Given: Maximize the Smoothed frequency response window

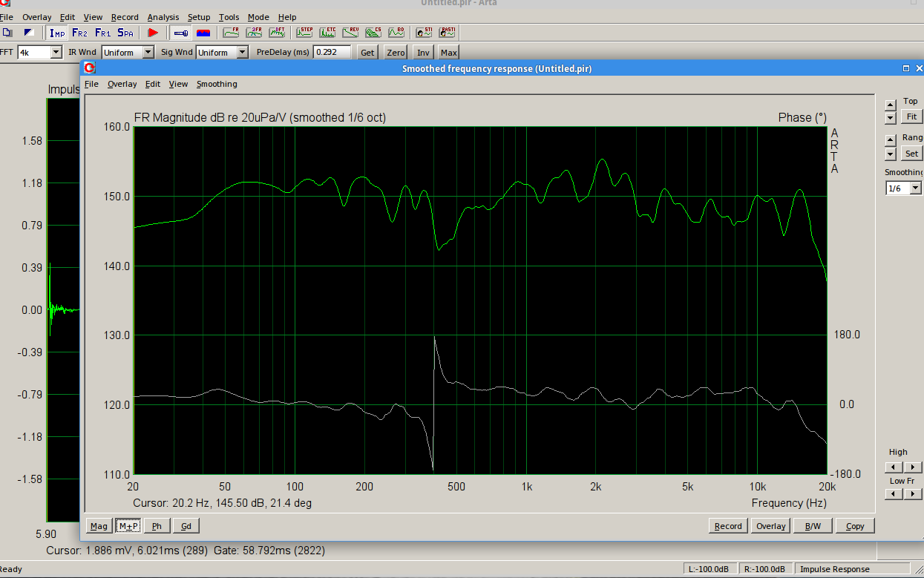Looking at the screenshot, I should click(906, 68).
